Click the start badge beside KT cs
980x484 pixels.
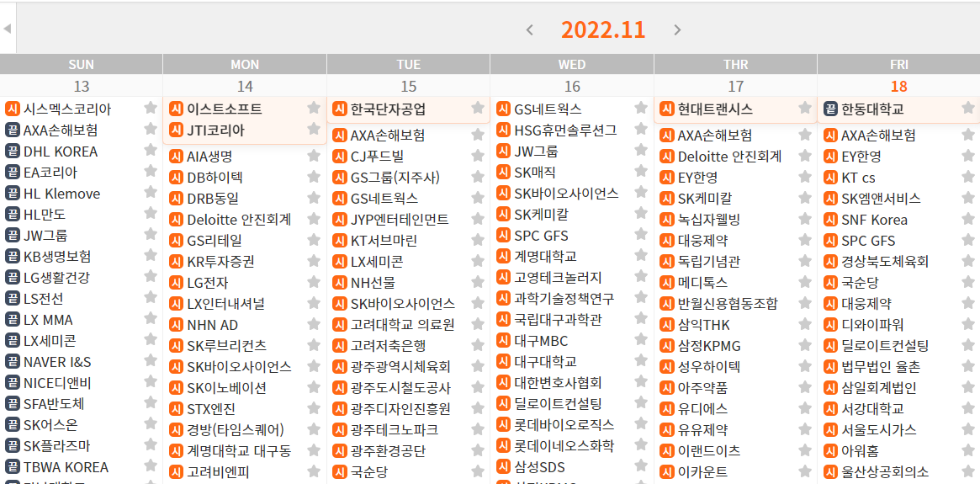[x=830, y=178]
